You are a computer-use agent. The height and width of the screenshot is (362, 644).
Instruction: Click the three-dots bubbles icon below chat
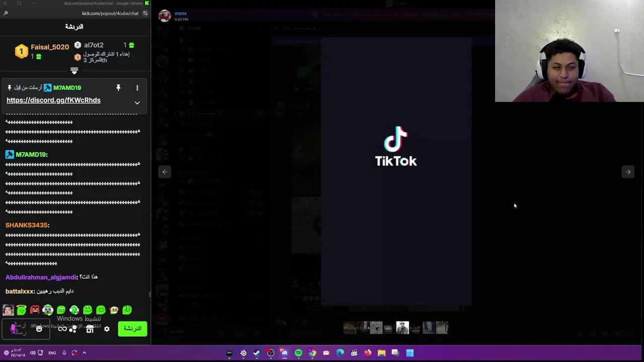click(x=73, y=329)
